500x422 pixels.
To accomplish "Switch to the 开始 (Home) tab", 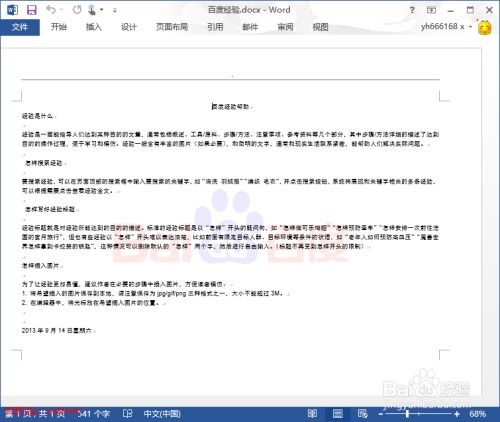I will [59, 27].
